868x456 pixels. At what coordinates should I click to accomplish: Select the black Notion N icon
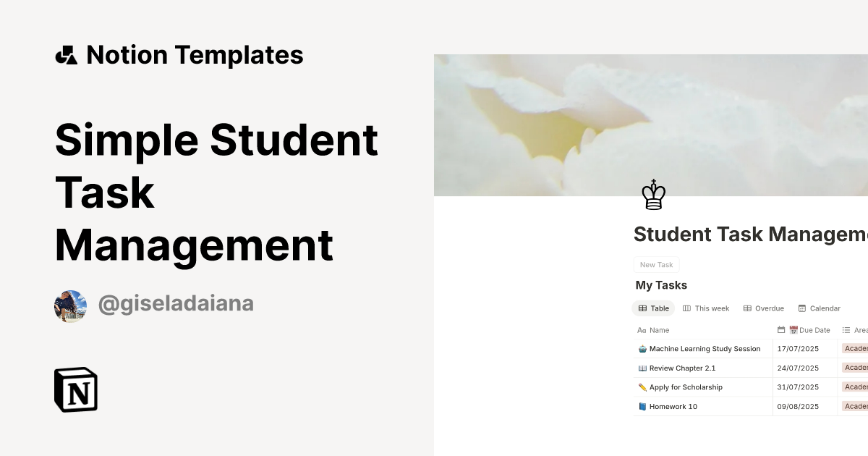(x=76, y=389)
